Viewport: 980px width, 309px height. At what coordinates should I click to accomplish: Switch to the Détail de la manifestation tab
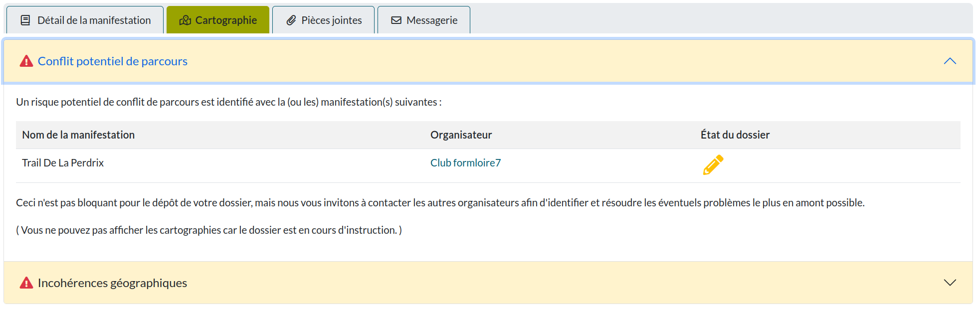click(x=94, y=20)
